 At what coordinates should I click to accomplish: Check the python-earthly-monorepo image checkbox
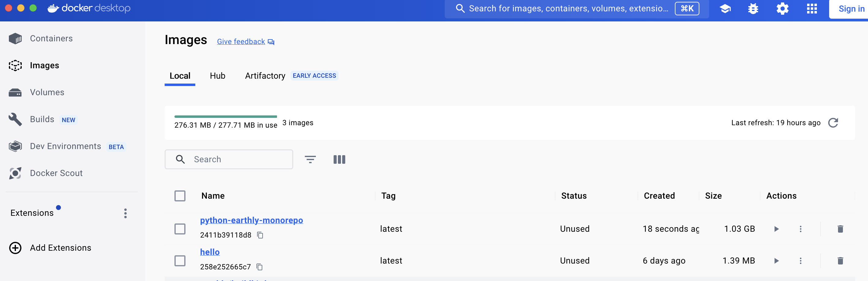tap(180, 229)
